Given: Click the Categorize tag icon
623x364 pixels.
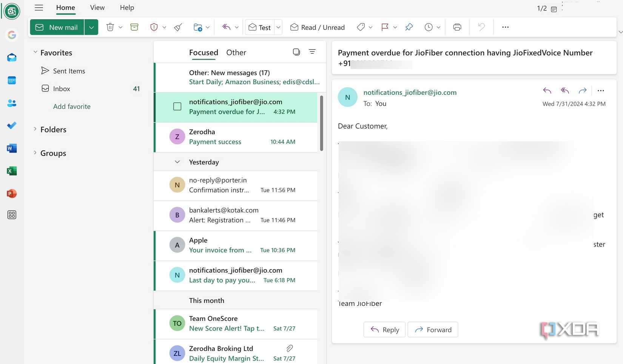Looking at the screenshot, I should (x=361, y=27).
